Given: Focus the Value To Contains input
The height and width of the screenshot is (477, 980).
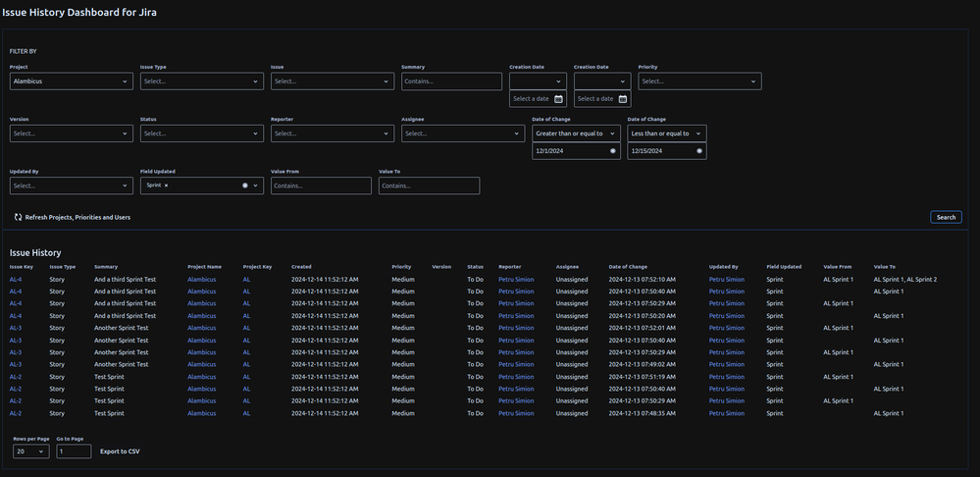Looking at the screenshot, I should tap(430, 185).
